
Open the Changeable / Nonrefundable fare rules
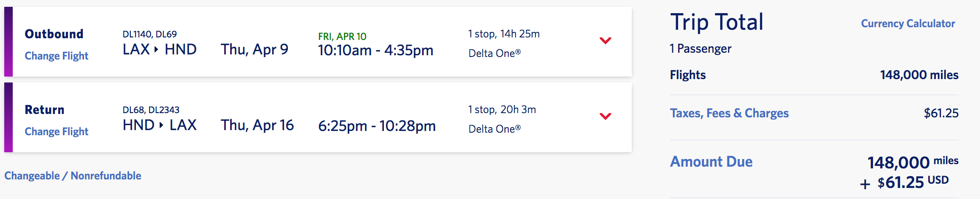click(73, 176)
